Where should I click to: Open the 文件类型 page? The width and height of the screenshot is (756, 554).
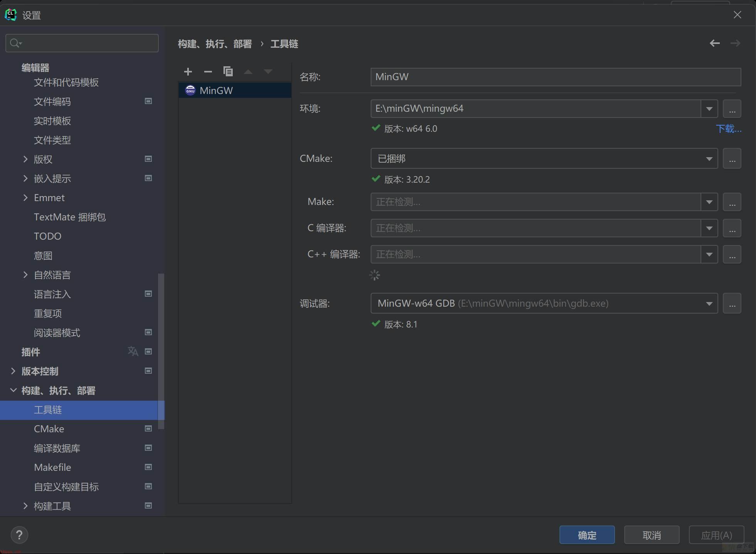pyautogui.click(x=52, y=140)
